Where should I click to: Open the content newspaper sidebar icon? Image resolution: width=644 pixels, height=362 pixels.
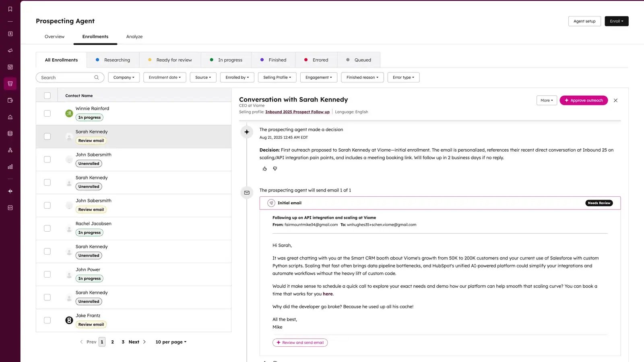[x=10, y=67]
